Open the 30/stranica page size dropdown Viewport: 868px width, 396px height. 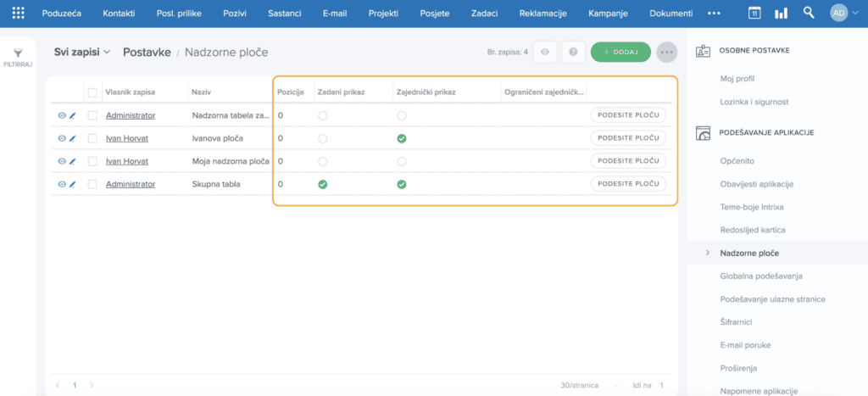pyautogui.click(x=590, y=385)
